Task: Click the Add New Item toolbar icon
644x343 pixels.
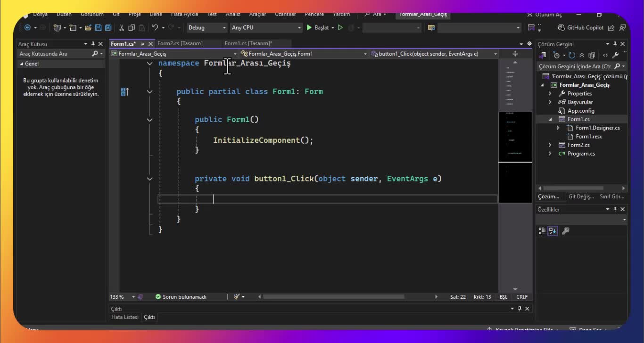Action: pyautogui.click(x=73, y=28)
